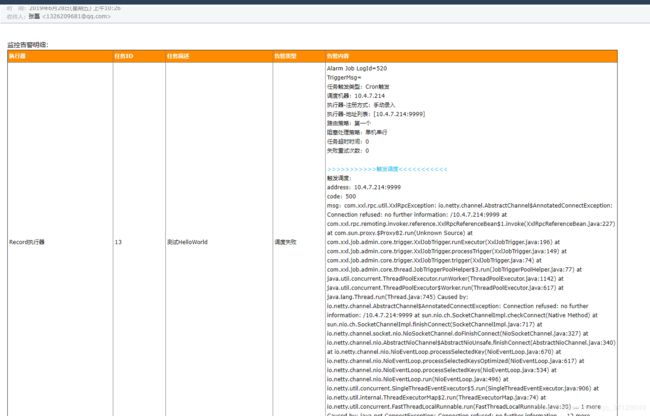Click the "执行器-地址列表: [10.4.7.214:9999]" line
Screen dimensions: 650x416
point(376,114)
